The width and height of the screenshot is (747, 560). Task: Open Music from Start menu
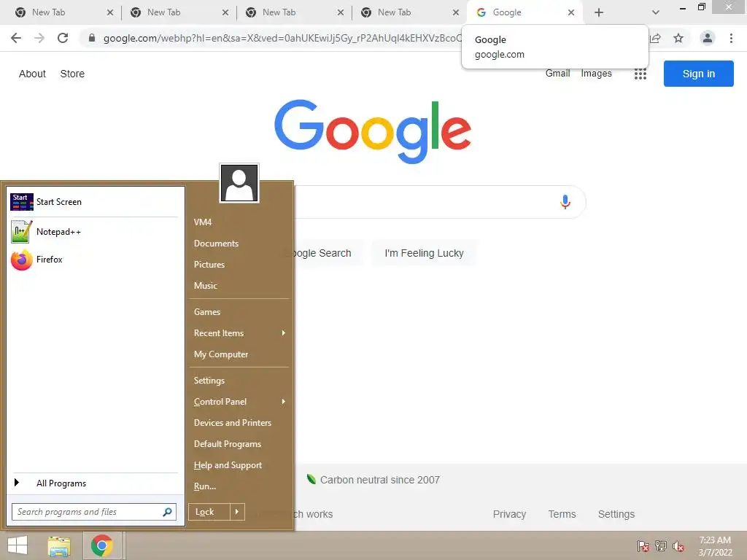pyautogui.click(x=205, y=286)
